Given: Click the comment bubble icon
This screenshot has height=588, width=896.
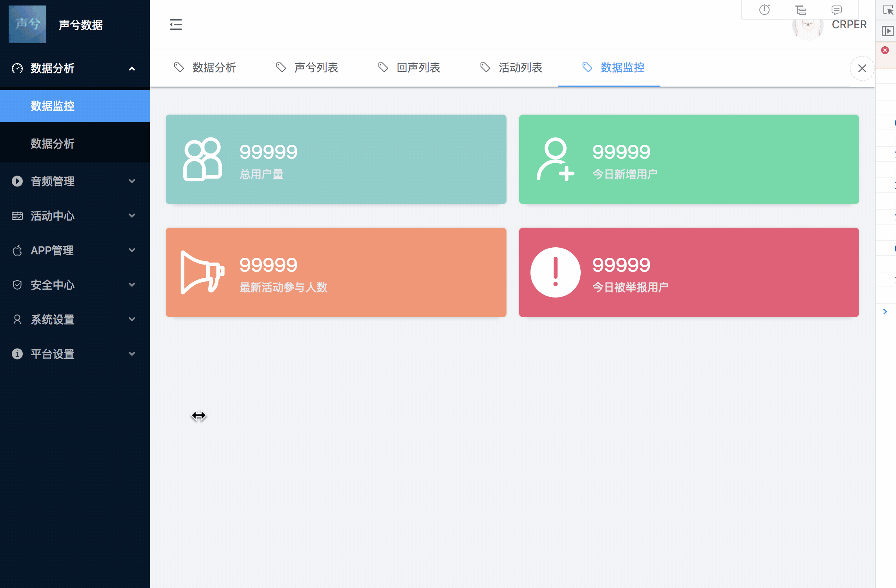Looking at the screenshot, I should 836,9.
